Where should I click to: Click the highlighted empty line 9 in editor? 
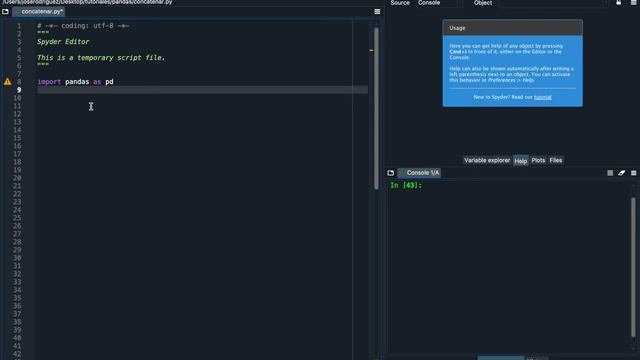pyautogui.click(x=202, y=90)
